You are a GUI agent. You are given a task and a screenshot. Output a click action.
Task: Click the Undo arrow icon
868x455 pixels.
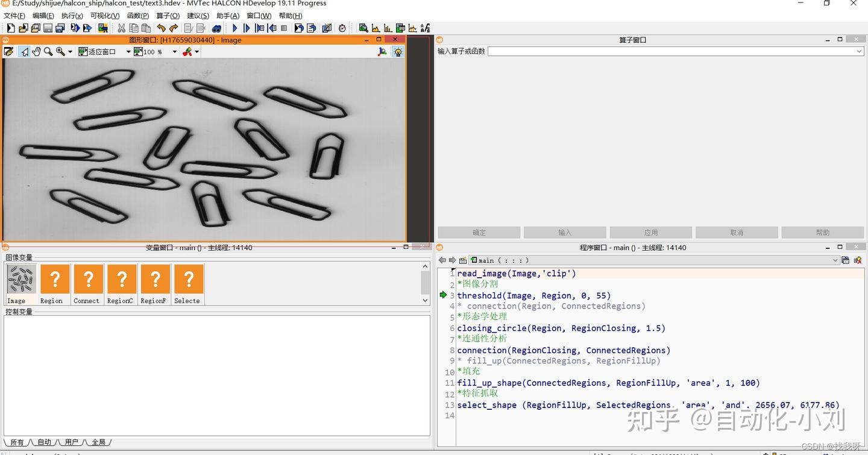pyautogui.click(x=161, y=28)
